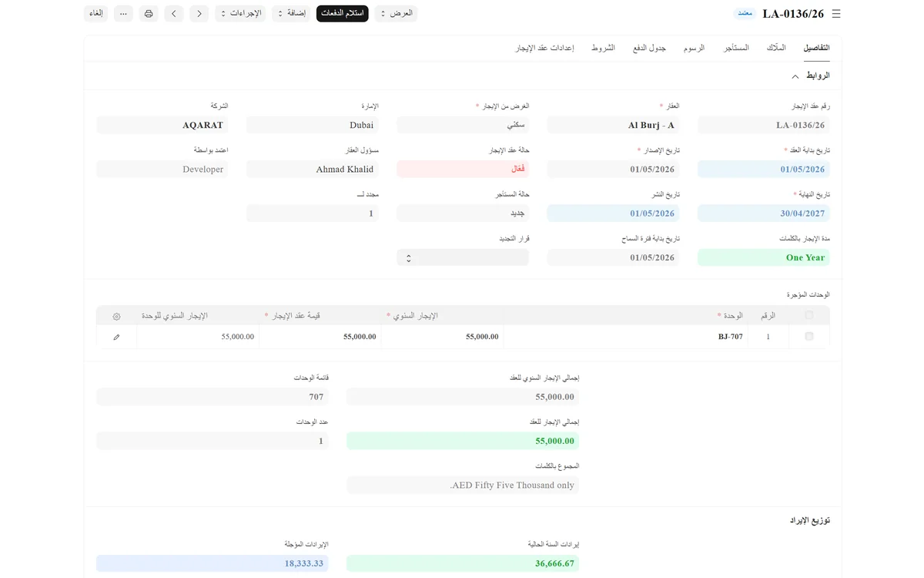This screenshot has width=924, height=578.
Task: Go to previous record with left chevron
Action: [x=174, y=14]
